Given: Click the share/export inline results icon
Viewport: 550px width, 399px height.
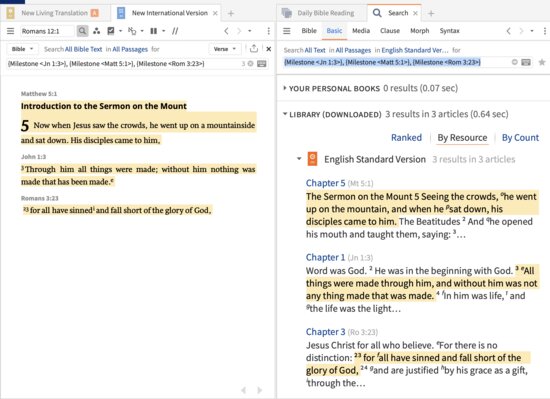Looking at the screenshot, I should click(254, 49).
